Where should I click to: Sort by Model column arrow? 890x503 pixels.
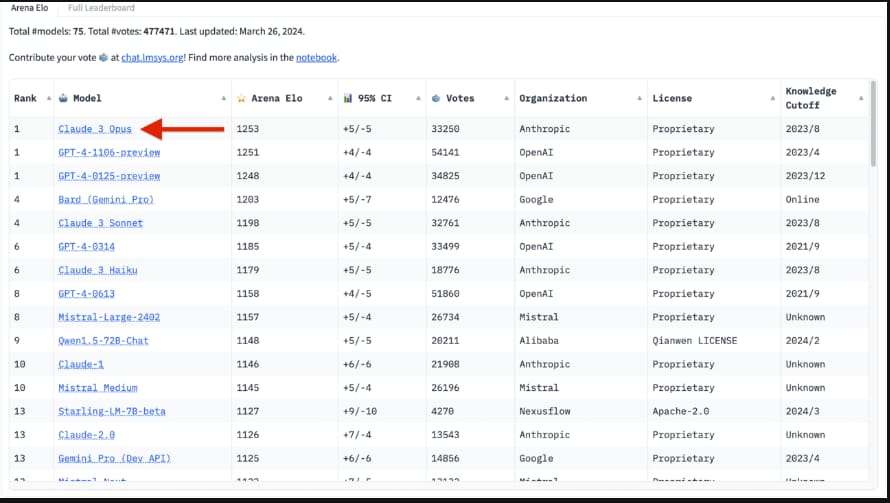point(224,98)
